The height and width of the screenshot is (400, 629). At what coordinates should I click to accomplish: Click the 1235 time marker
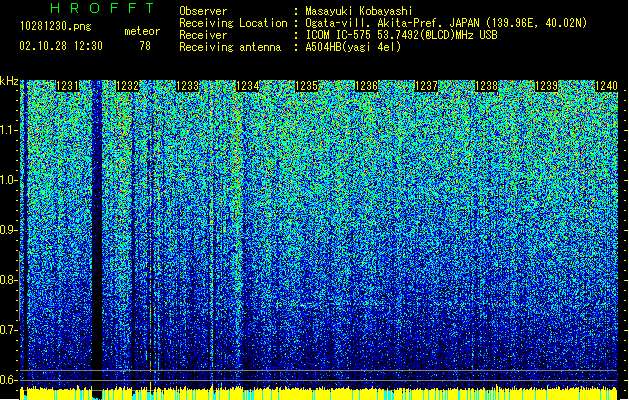306,86
